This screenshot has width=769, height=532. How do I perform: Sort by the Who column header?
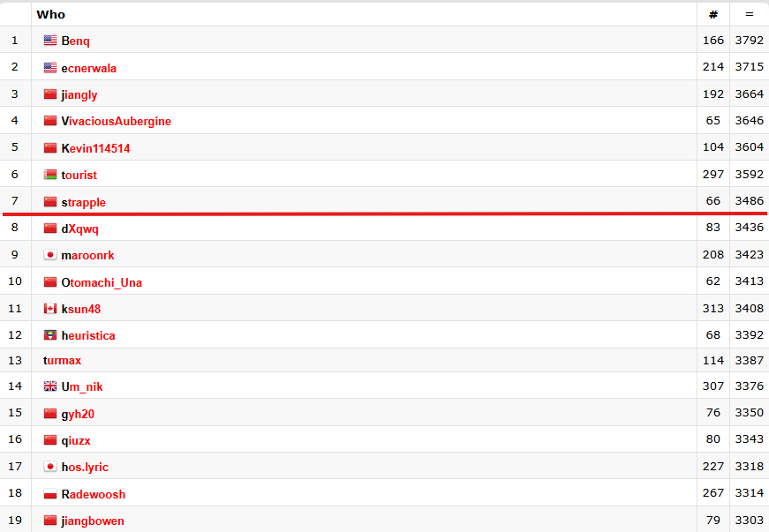pos(50,14)
